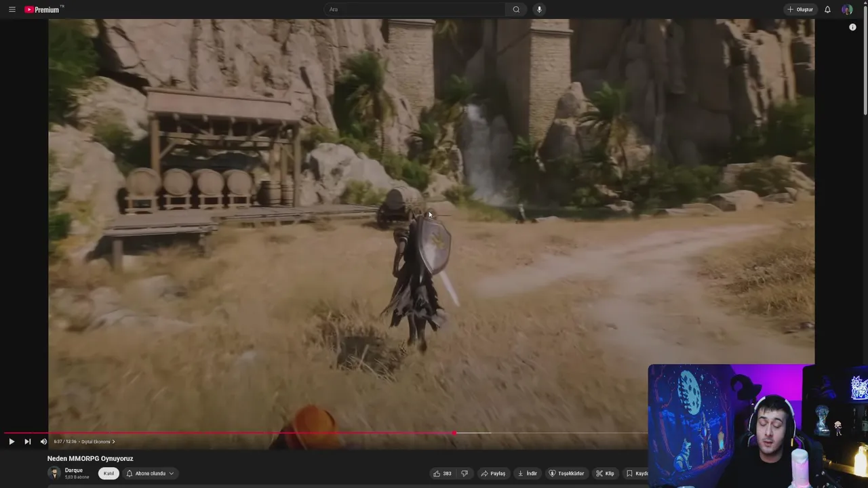Click the search input field

[x=414, y=9]
